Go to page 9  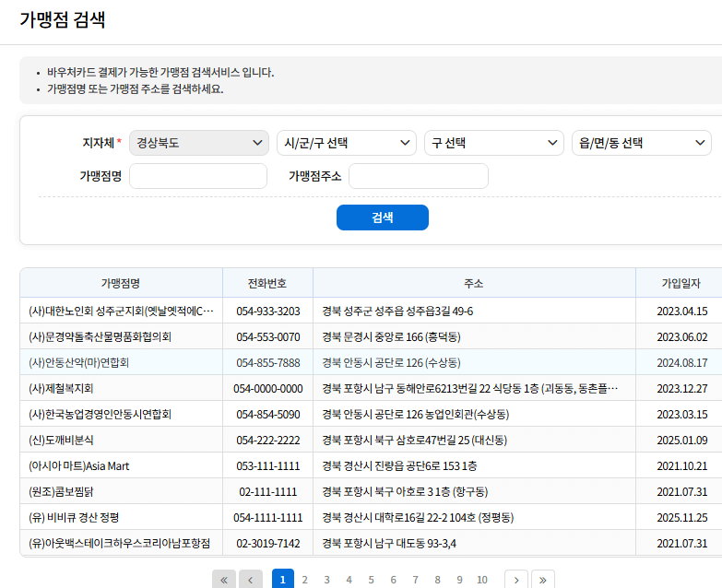pos(459,580)
